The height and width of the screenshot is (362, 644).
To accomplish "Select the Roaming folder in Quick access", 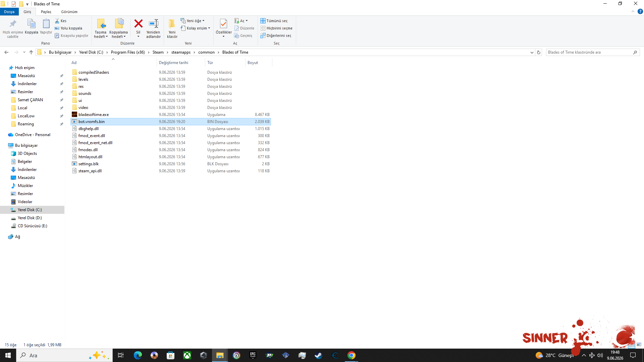I will pos(25,124).
